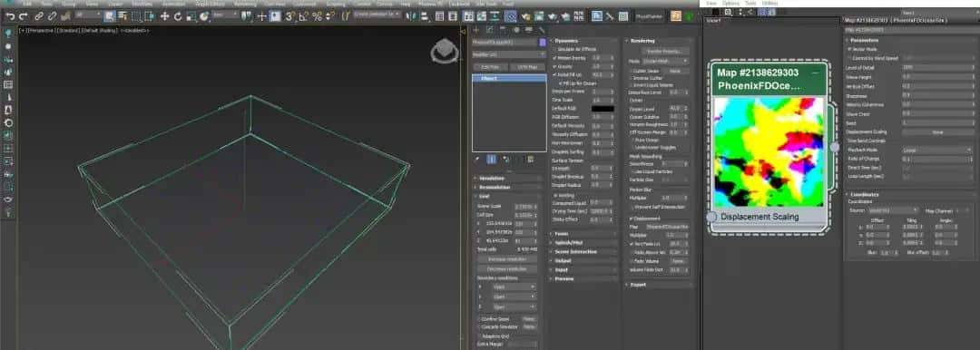Switch to the Modify command panel tab
Viewport: 980px width, 350px height.
coord(489,29)
